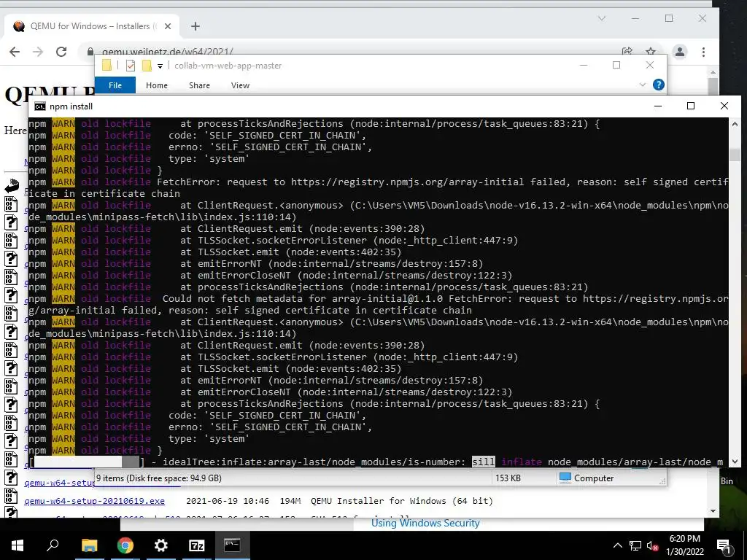This screenshot has height=560, width=747.
Task: Close the collab-vm-web-app-master Explorer window
Action: point(650,65)
